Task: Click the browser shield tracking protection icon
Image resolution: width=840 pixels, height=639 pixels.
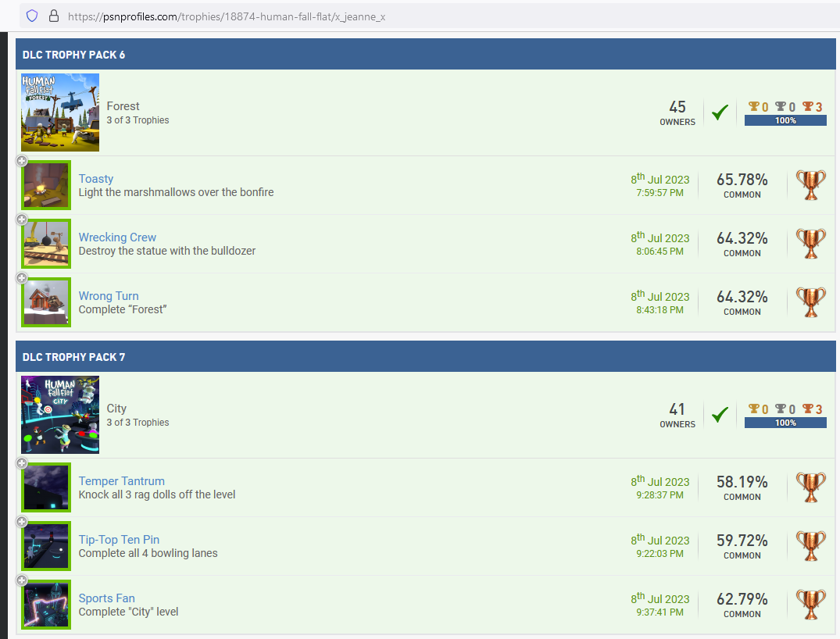Action: (32, 16)
